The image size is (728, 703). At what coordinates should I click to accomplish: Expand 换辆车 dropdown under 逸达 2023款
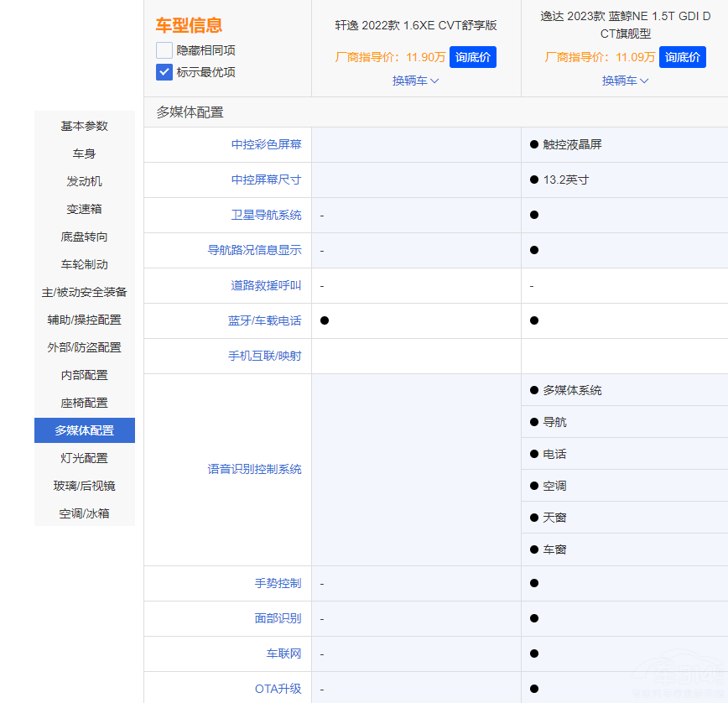(625, 81)
